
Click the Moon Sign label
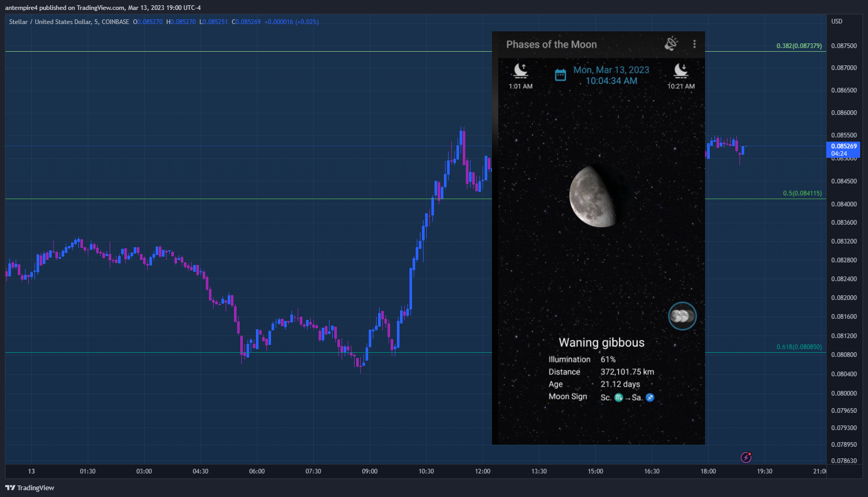coord(568,397)
